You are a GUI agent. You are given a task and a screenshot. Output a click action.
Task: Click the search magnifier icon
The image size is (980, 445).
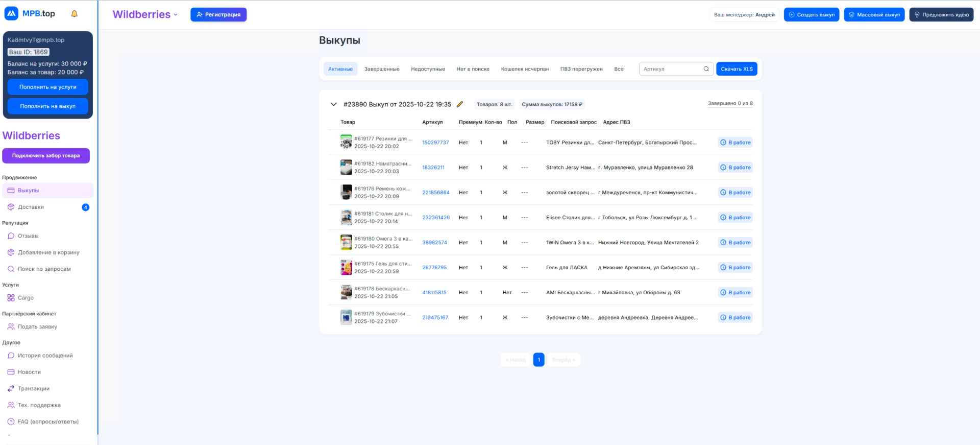(x=706, y=69)
